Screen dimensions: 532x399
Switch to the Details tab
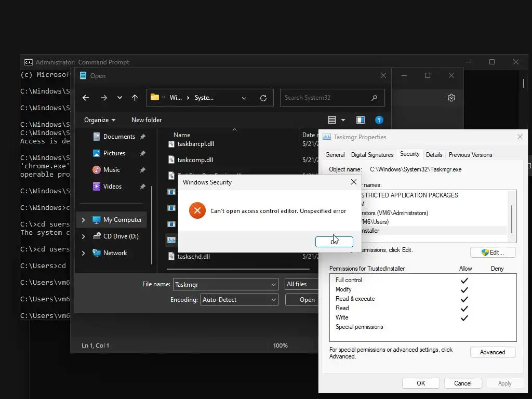[434, 155]
